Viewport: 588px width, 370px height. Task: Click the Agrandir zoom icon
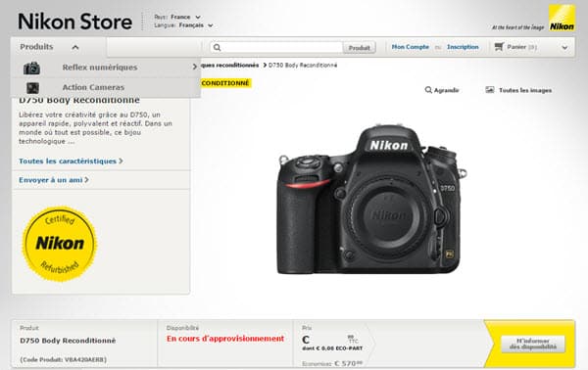(x=428, y=90)
